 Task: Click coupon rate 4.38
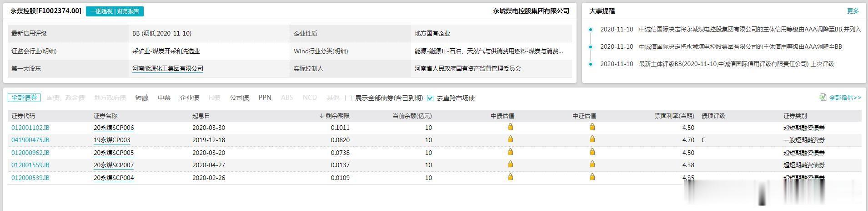coord(688,165)
